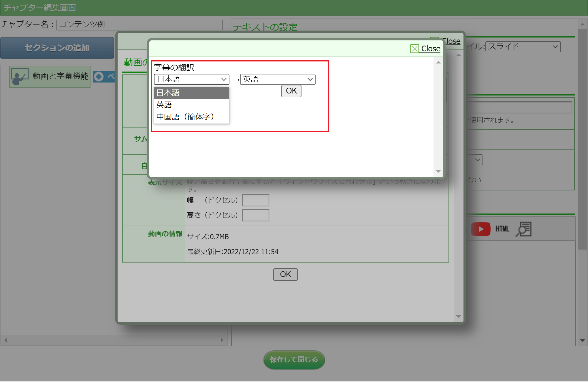Click the HTML insert icon
The image size is (588, 382).
(502, 229)
